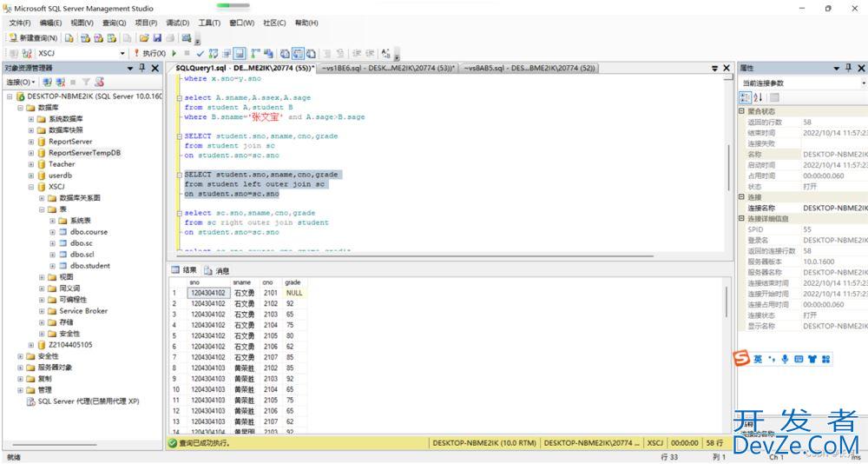Click the Change Connection icon beside XSCJ
This screenshot has height=464, width=868.
pos(27,53)
